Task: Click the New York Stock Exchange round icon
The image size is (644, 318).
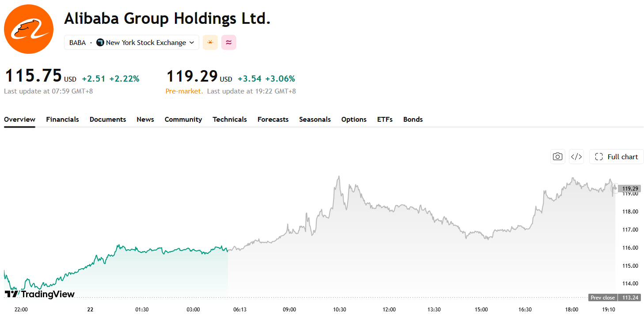Action: click(x=100, y=42)
